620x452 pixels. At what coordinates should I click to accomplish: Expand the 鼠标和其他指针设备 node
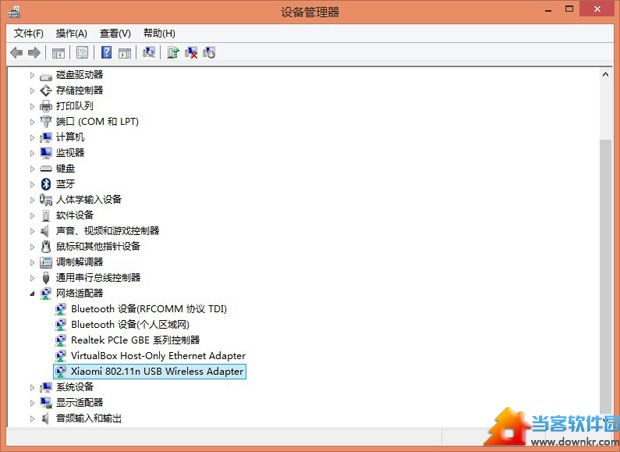pos(32,246)
